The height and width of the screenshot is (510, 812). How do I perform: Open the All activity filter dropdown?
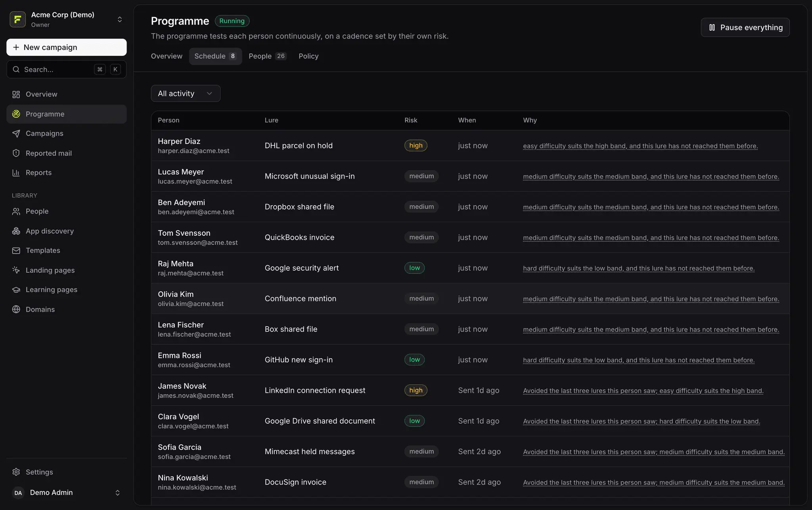(x=186, y=94)
